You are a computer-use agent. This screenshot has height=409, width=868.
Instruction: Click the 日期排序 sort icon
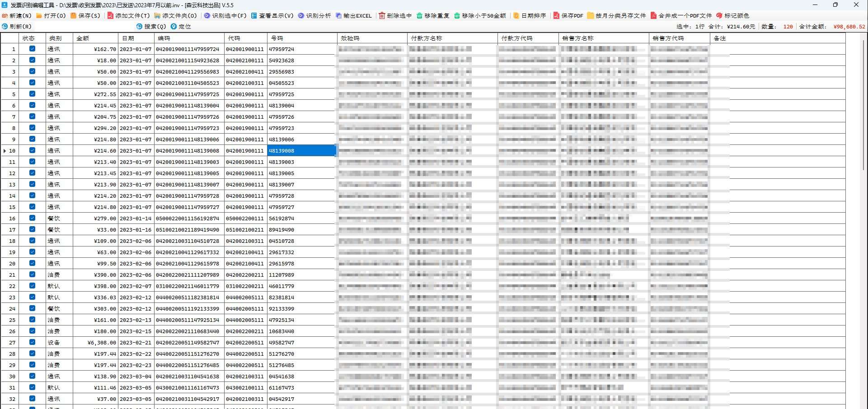516,16
